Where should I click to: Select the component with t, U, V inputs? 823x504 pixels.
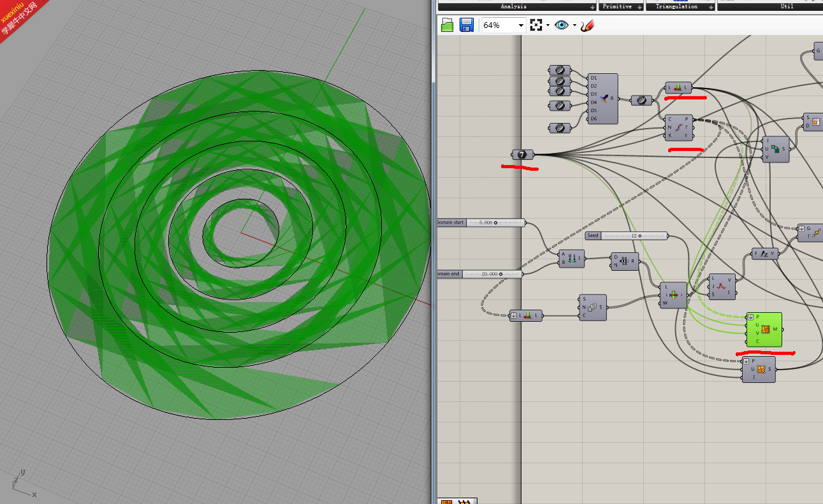[x=776, y=149]
